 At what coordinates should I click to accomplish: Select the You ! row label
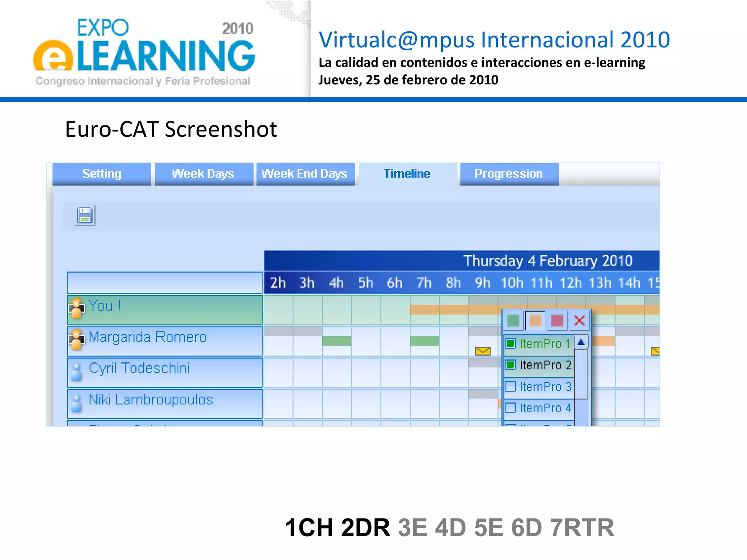tap(165, 310)
